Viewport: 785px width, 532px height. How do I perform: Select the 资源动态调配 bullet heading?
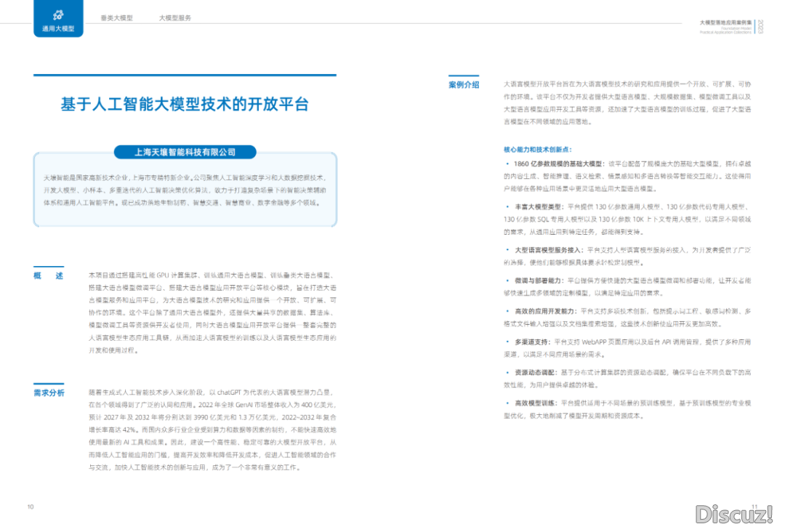(535, 372)
